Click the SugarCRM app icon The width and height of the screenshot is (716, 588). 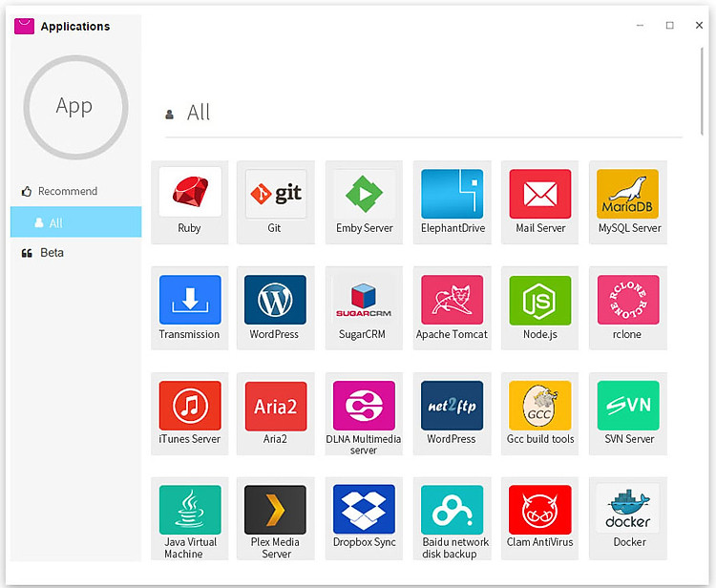coord(364,301)
